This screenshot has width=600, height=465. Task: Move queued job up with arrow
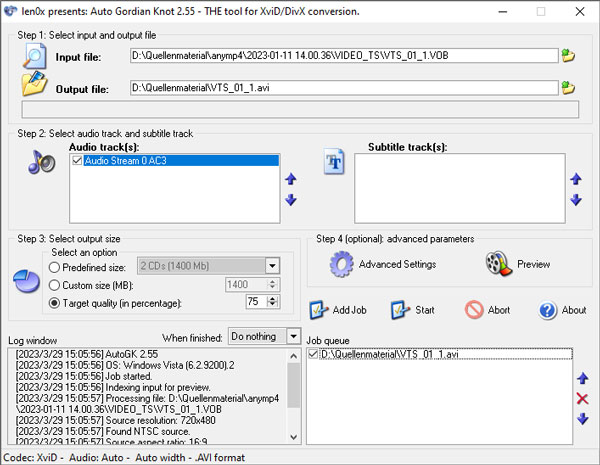pyautogui.click(x=582, y=379)
